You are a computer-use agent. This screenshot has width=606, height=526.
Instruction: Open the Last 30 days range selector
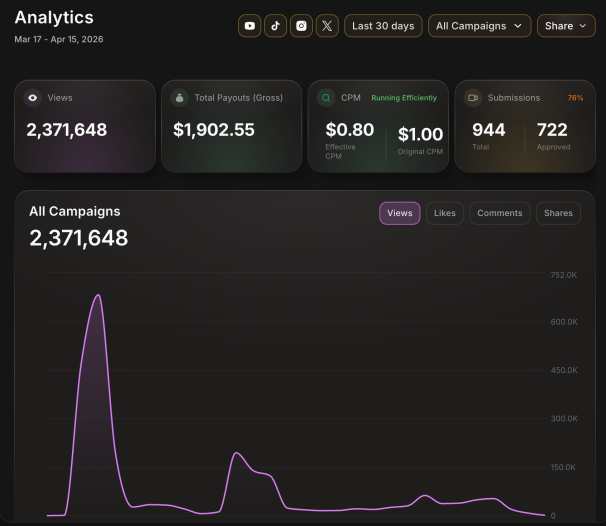[383, 26]
